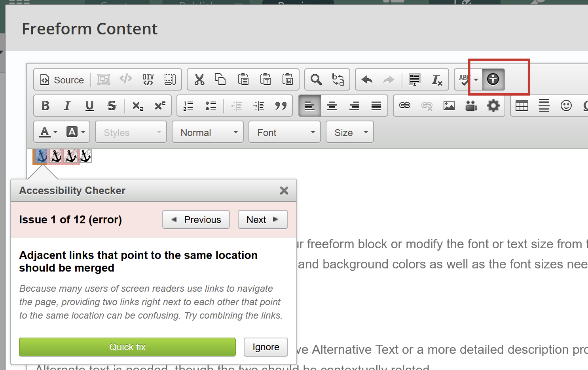
Task: Click the Cut scissors icon
Action: 199,79
